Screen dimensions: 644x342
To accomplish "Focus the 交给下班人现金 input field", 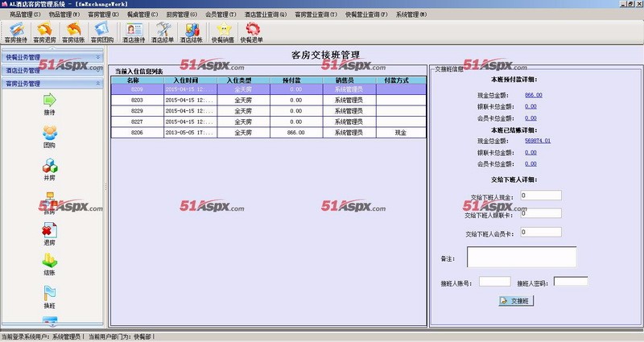I will (541, 196).
